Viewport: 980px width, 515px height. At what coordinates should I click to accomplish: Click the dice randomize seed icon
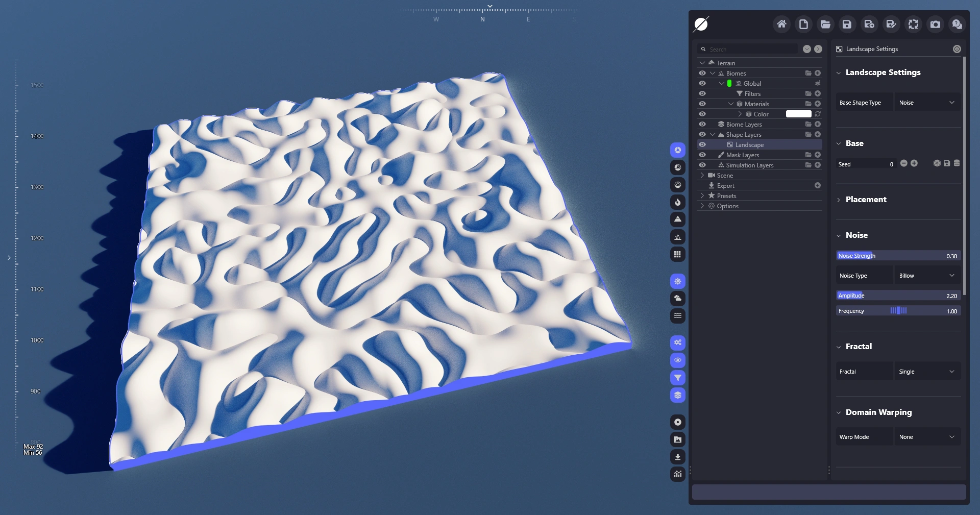[x=937, y=163]
